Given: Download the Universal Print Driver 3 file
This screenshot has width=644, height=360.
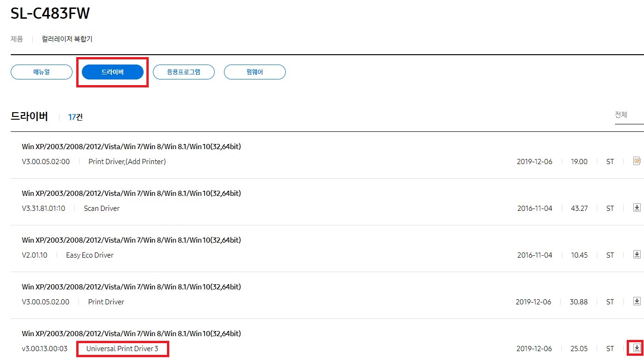Looking at the screenshot, I should point(637,348).
